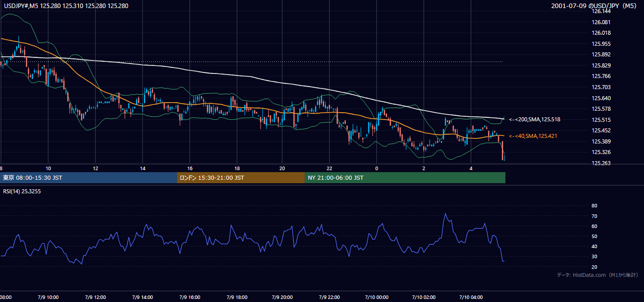Click the 7/9 14:00 time axis label
This screenshot has width=644, height=302.
coord(142,297)
